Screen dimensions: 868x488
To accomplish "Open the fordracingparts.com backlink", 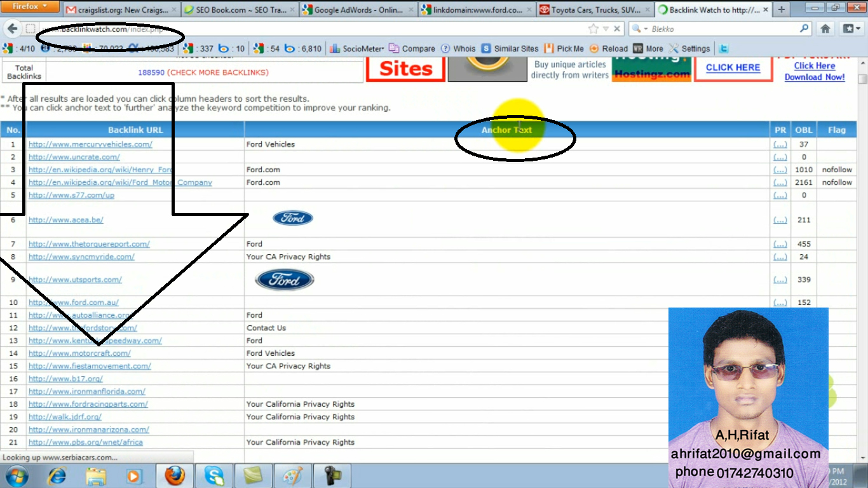I will click(88, 404).
